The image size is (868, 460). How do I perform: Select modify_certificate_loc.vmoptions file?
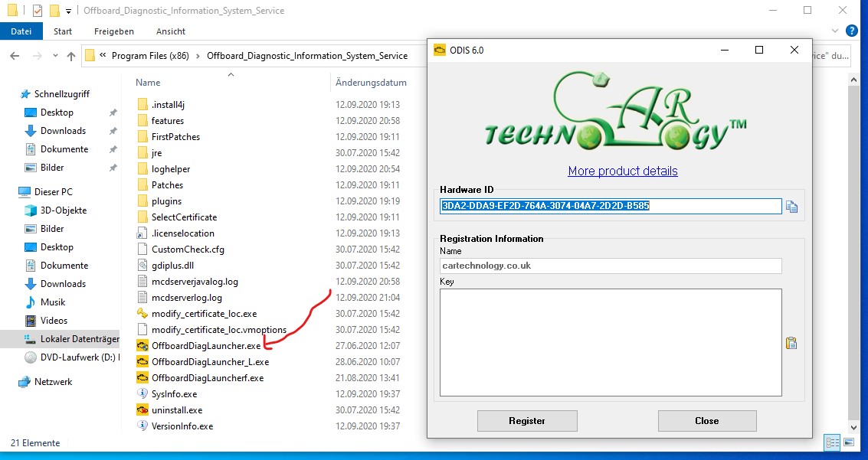click(x=218, y=330)
